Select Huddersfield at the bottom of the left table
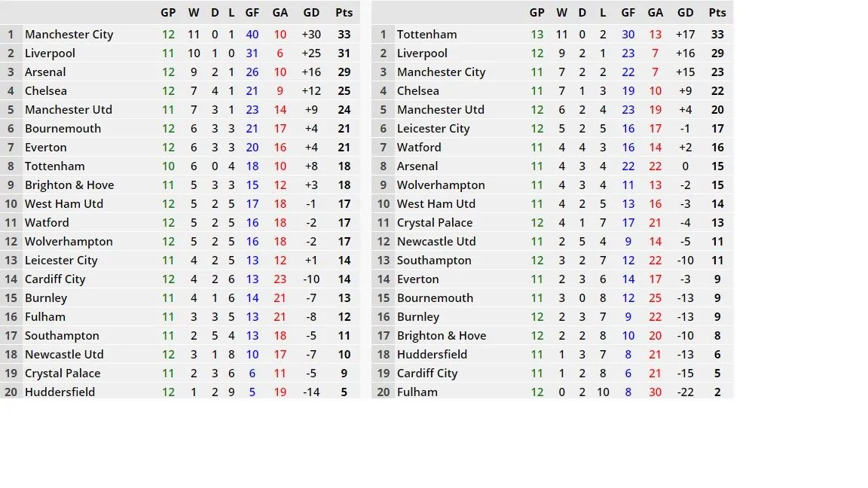This screenshot has height=488, width=868. (60, 392)
